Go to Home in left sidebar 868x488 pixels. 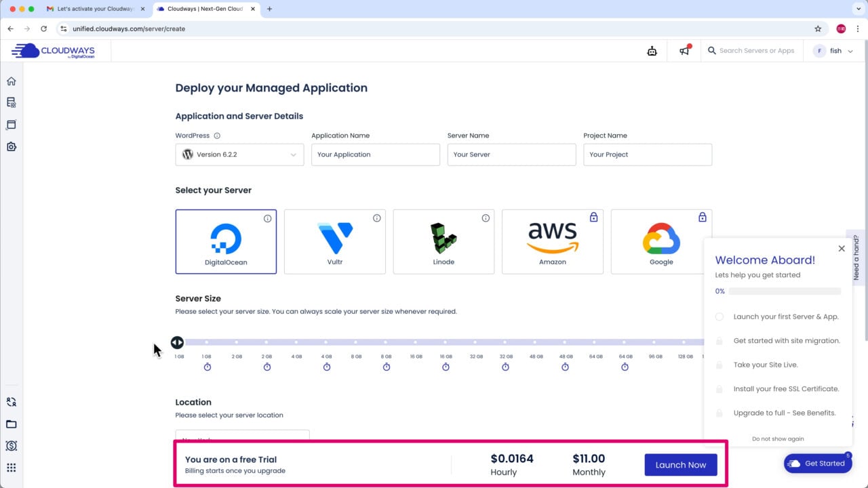pyautogui.click(x=11, y=81)
